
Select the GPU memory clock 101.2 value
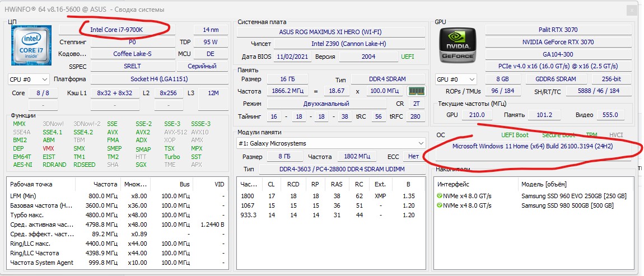click(545, 115)
